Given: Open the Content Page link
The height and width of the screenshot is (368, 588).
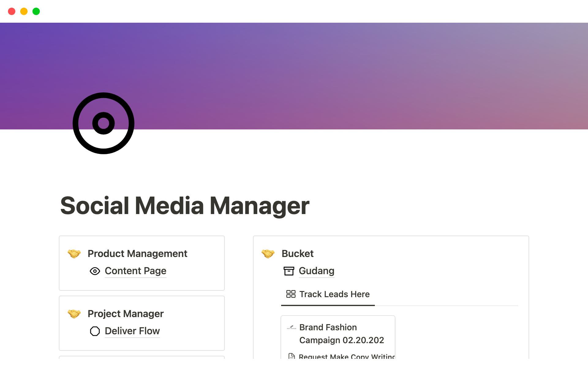Looking at the screenshot, I should pos(135,271).
